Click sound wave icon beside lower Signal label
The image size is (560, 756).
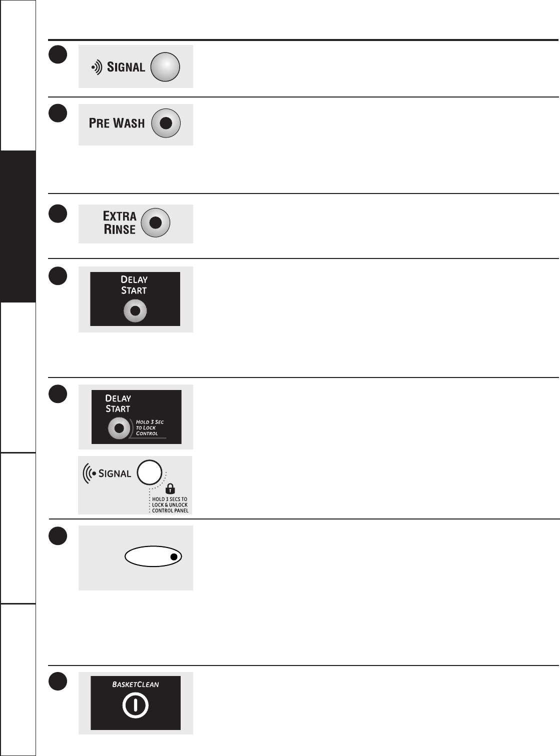89,473
